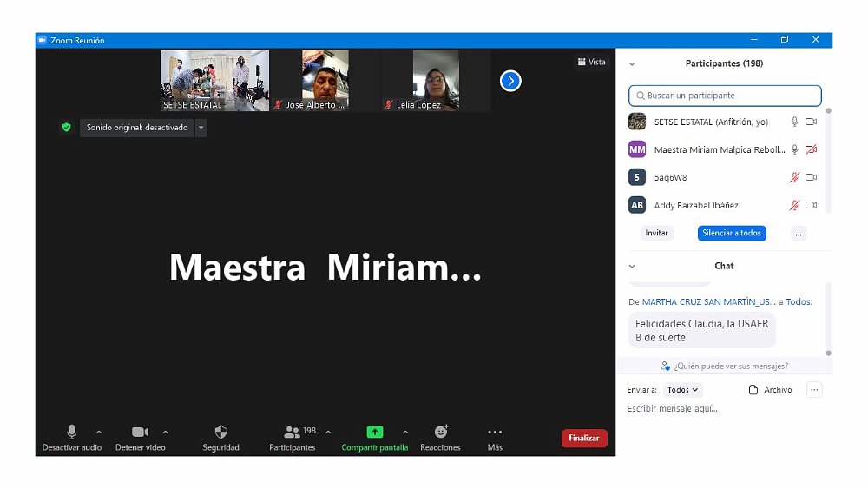This screenshot has height=489, width=868.
Task: Show next video thumbnails with blue arrow
Action: point(510,81)
